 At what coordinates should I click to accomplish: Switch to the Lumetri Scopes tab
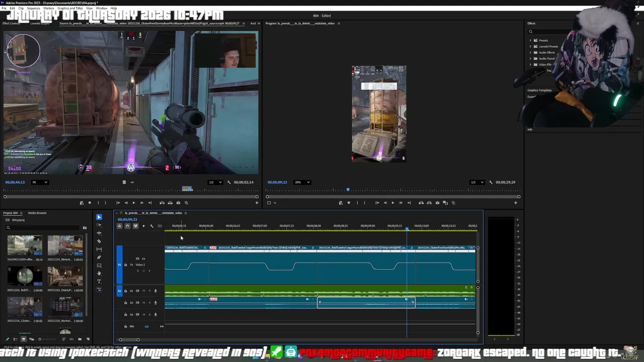pyautogui.click(x=40, y=24)
